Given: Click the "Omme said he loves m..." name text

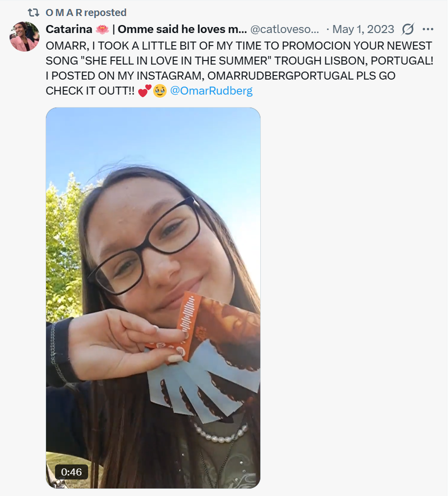Looking at the screenshot, I should point(182,29).
